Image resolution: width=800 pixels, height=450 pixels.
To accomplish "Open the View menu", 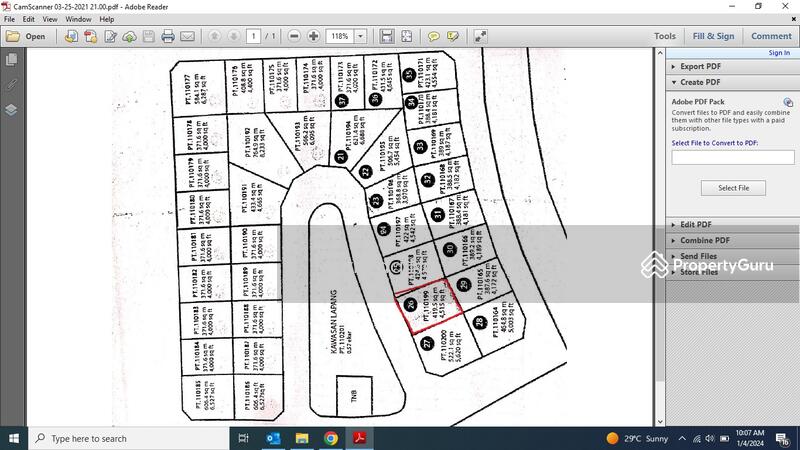I will 48,19.
